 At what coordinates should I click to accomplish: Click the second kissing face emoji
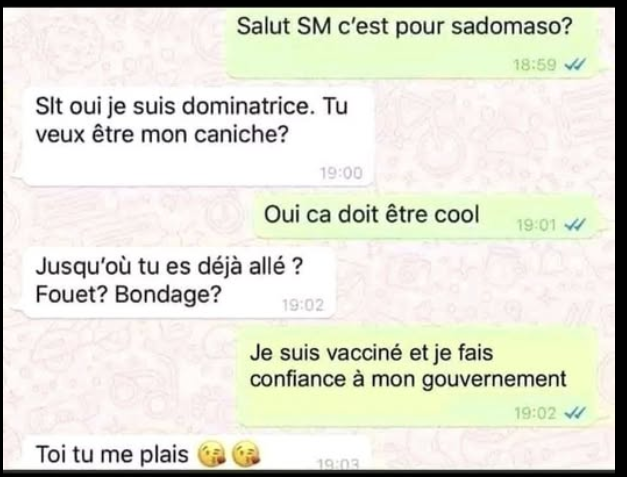click(x=246, y=455)
